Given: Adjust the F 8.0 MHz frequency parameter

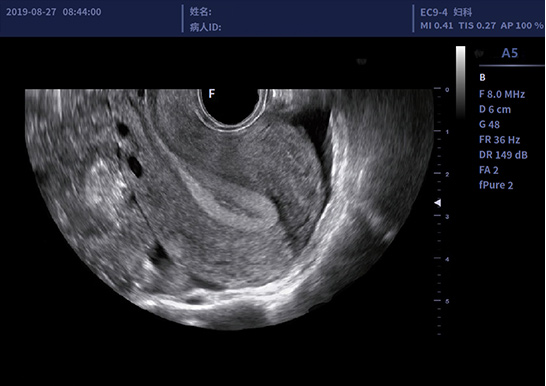Looking at the screenshot, I should [502, 94].
